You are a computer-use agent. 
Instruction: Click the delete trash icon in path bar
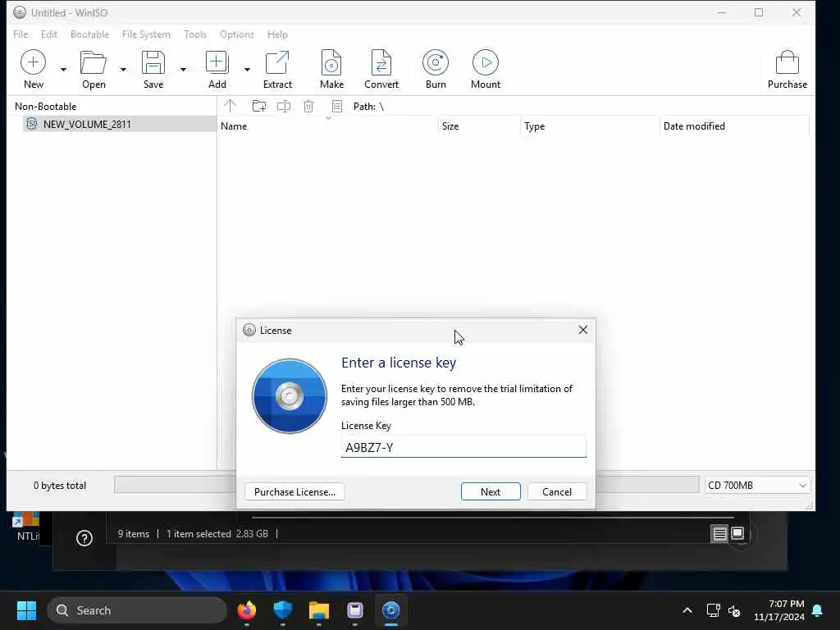coord(308,106)
